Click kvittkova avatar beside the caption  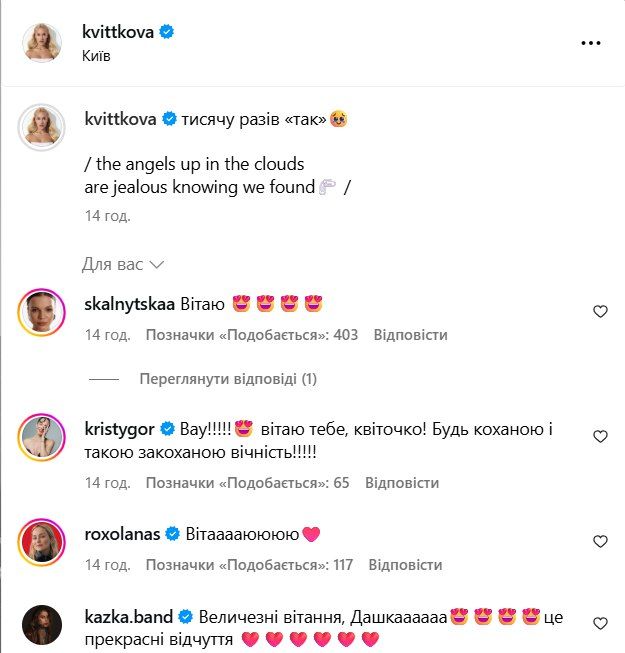[42, 127]
